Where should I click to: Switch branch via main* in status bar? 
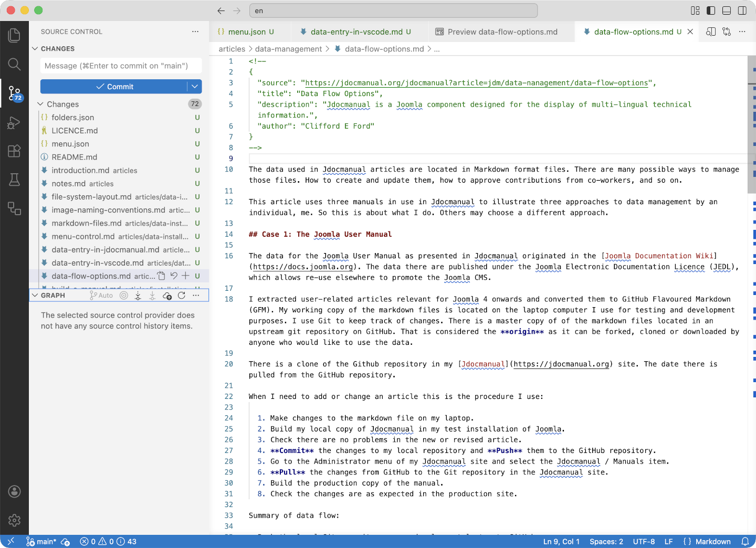point(41,542)
